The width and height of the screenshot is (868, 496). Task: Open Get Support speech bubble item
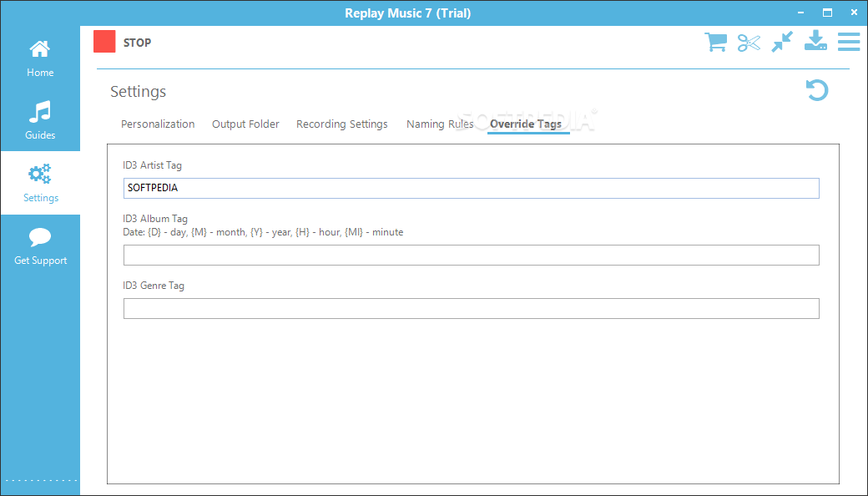40,245
